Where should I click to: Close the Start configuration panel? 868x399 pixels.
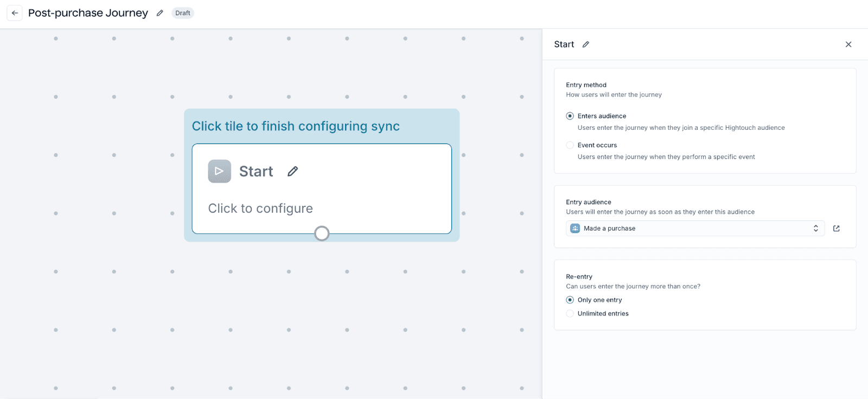click(848, 45)
